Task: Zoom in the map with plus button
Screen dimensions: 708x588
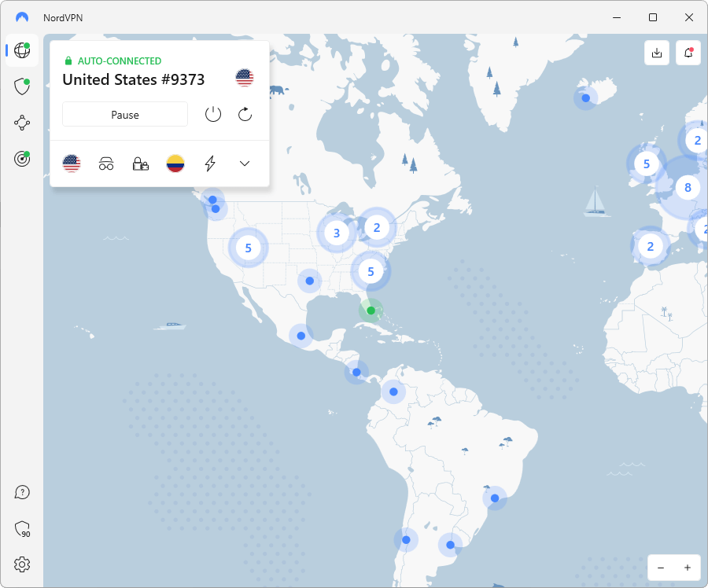Action: point(688,568)
